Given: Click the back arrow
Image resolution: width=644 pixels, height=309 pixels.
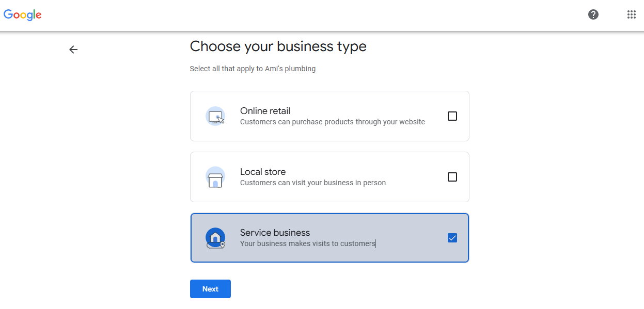Looking at the screenshot, I should pyautogui.click(x=73, y=50).
